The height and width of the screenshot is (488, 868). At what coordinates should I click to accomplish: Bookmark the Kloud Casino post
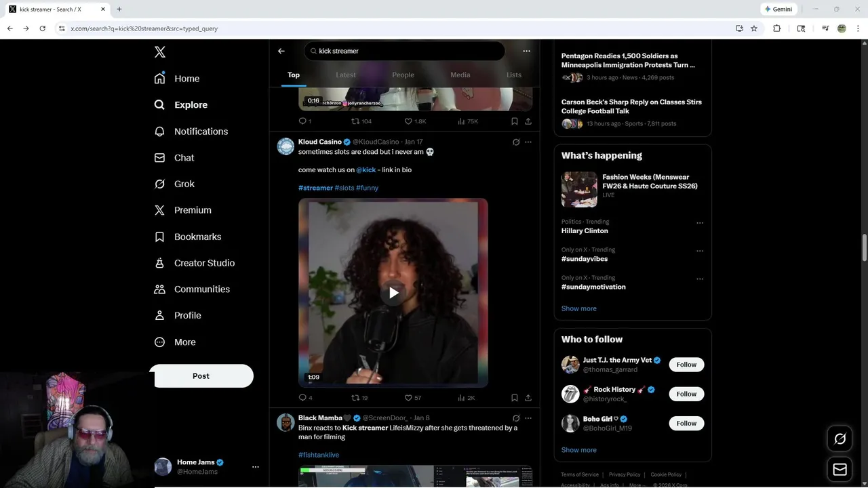(x=515, y=398)
